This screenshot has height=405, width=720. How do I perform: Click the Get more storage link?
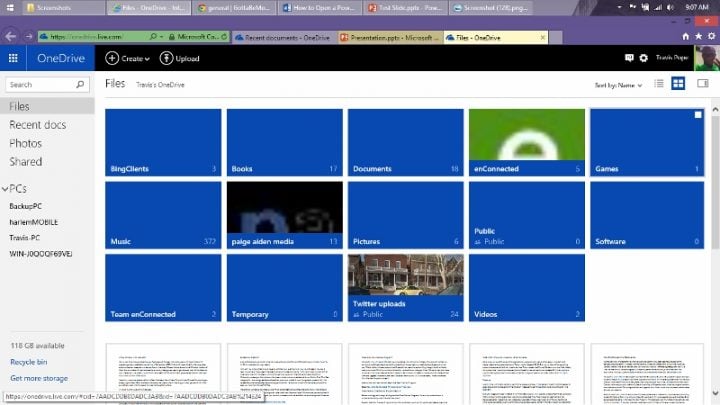(x=39, y=378)
